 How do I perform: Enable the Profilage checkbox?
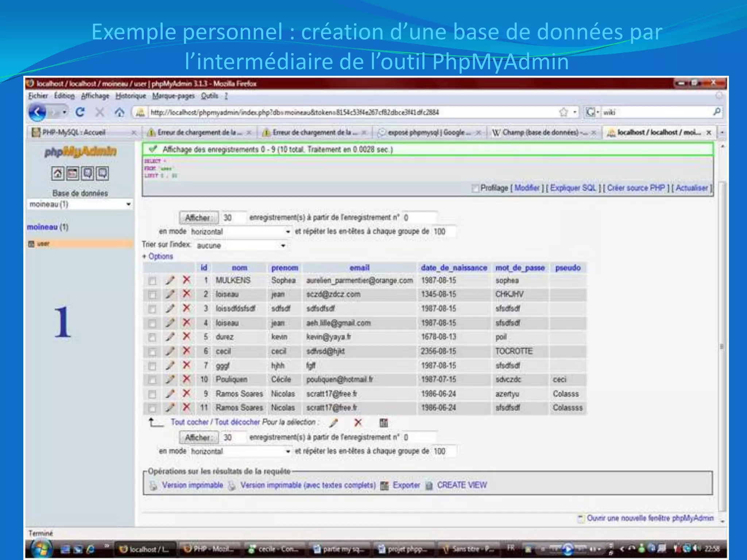(x=475, y=188)
